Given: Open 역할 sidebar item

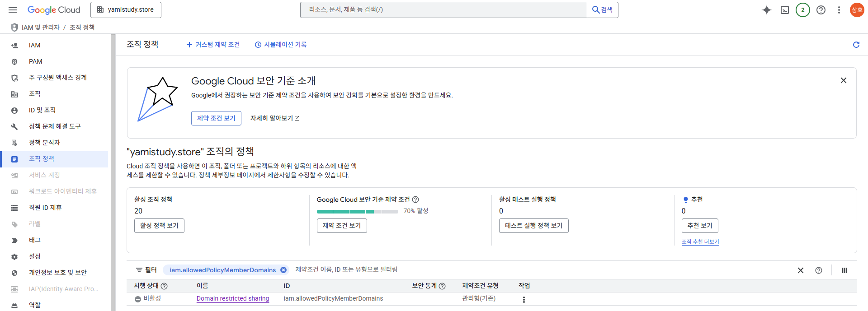Looking at the screenshot, I should coord(54,305).
